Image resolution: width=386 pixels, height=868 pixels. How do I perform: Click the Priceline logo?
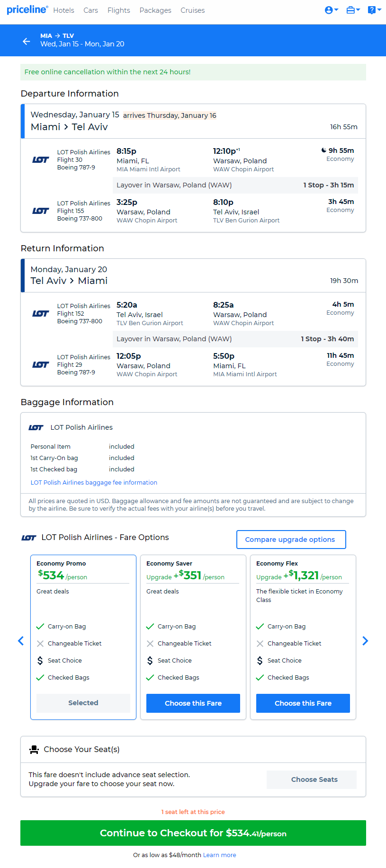[x=27, y=9]
